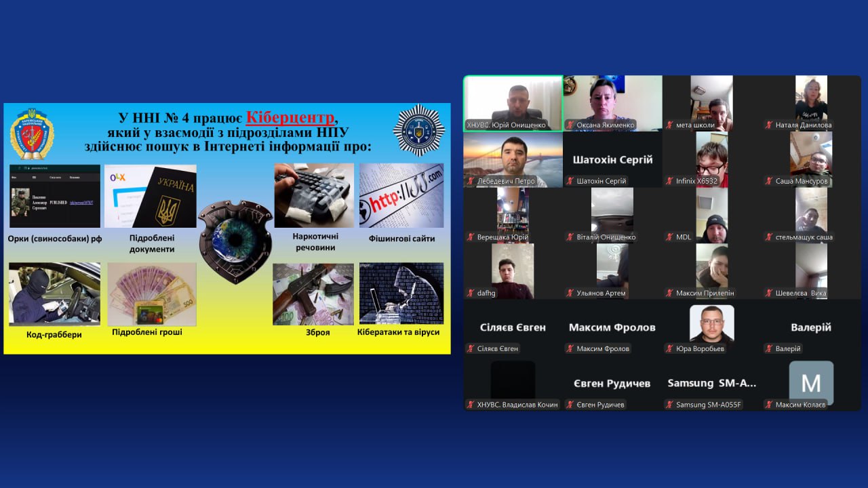The image size is (868, 488).
Task: Click the university crest logo on slide
Action: click(x=31, y=134)
